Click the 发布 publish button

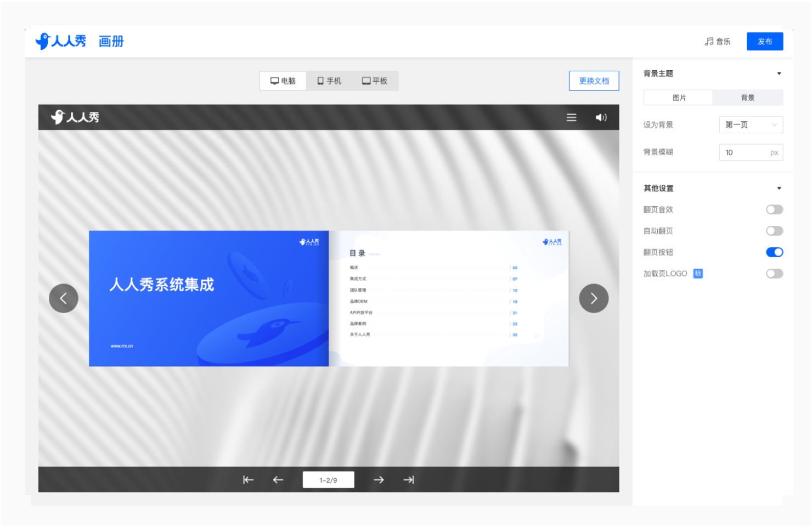point(765,42)
